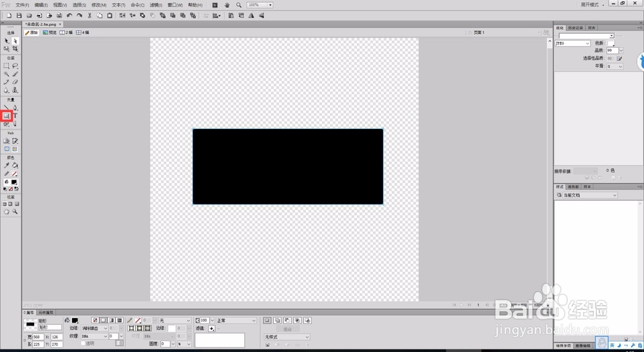This screenshot has width=644, height=352.
Task: Select the Marquee tool
Action: 6,66
